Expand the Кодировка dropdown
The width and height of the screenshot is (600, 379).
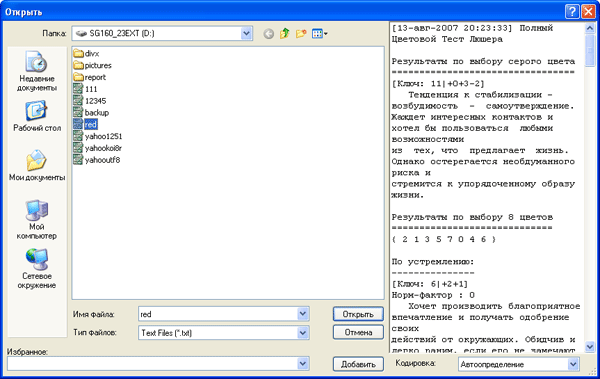click(x=573, y=364)
